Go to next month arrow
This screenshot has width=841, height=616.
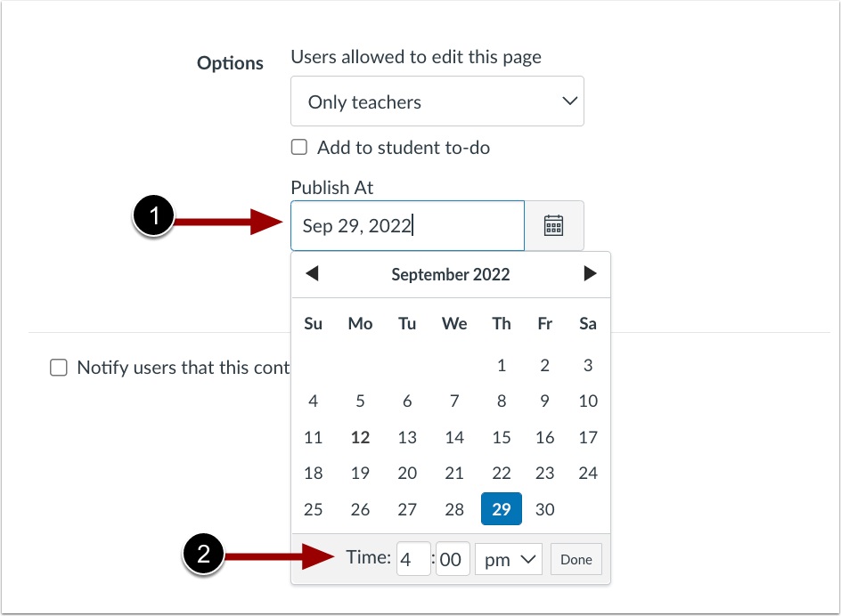click(590, 273)
